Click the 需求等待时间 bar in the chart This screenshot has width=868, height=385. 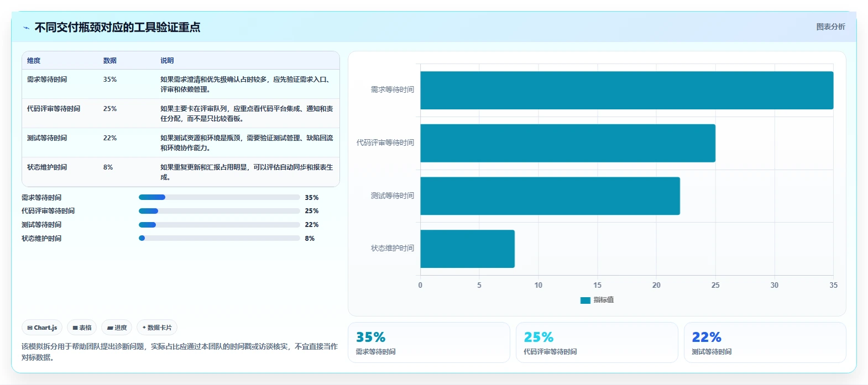click(x=626, y=90)
